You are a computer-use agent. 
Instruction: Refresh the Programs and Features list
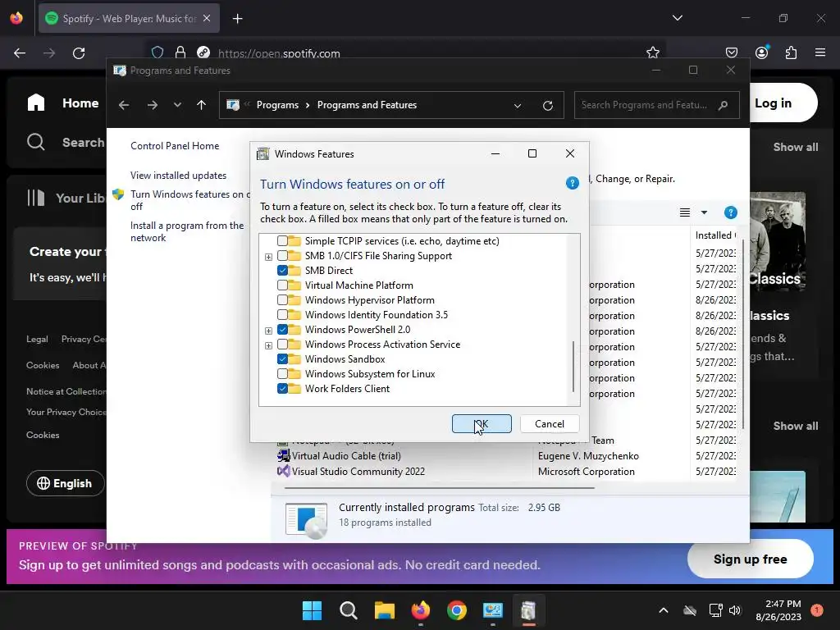coord(547,106)
